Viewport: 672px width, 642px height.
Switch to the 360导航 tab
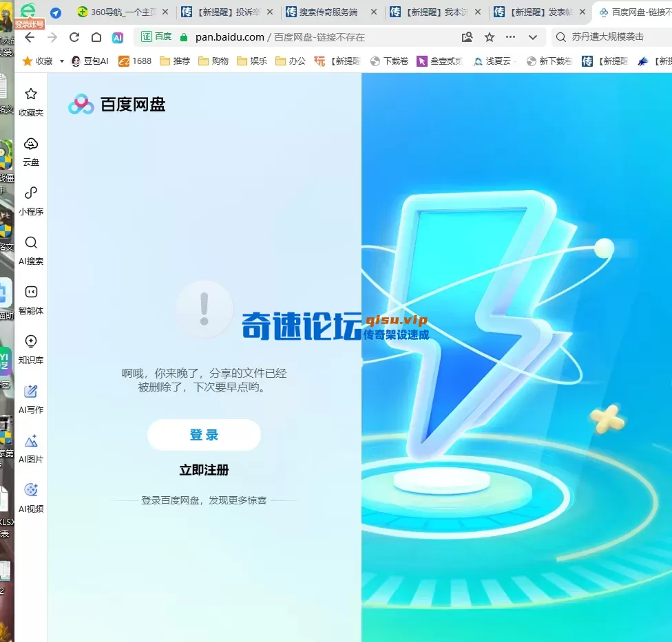click(122, 12)
